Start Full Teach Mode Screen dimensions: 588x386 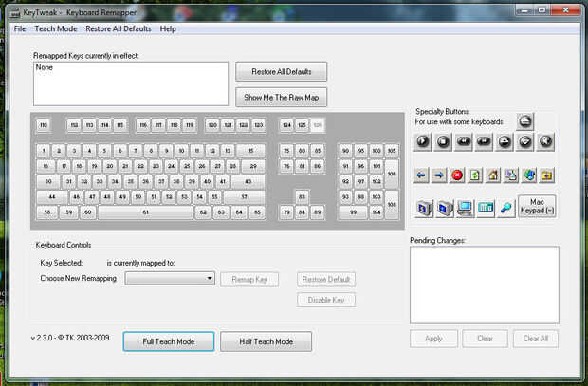pos(169,341)
